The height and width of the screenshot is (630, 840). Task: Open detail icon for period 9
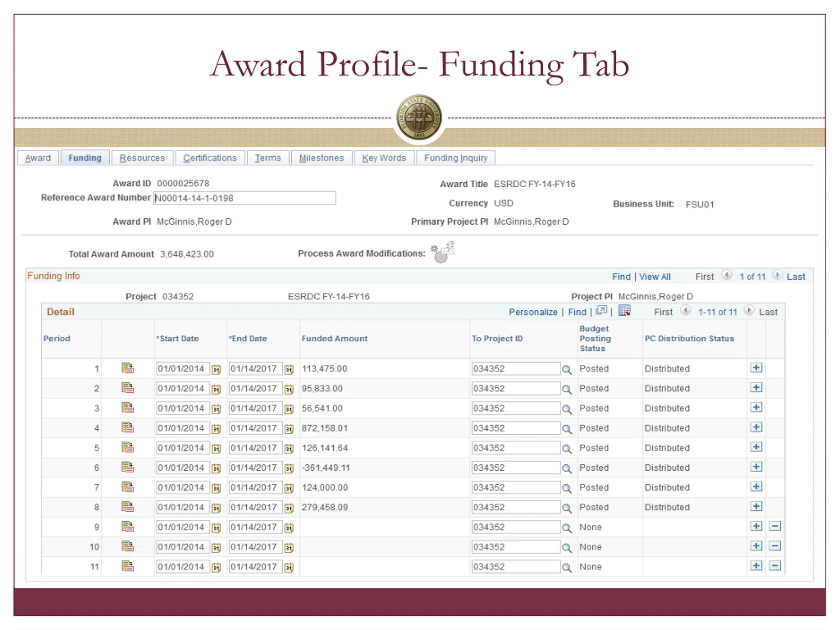tap(128, 526)
